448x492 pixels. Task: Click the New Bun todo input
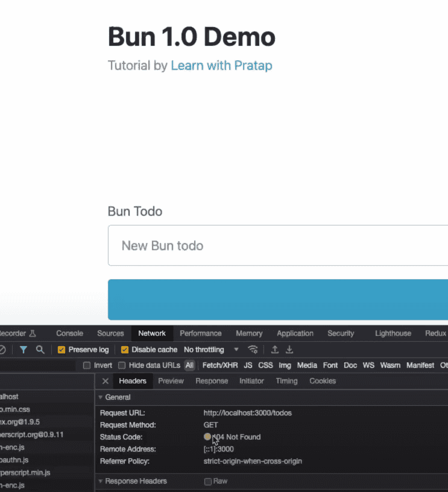coord(278,245)
